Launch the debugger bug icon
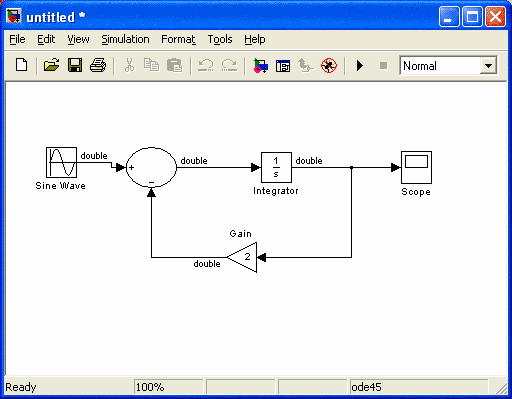The width and height of the screenshot is (512, 399). click(329, 65)
